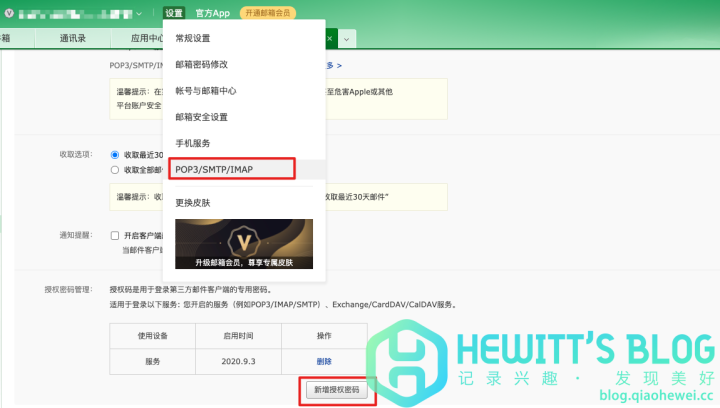Expand the tab list dropdown chevron
The height and width of the screenshot is (408, 720).
[347, 38]
